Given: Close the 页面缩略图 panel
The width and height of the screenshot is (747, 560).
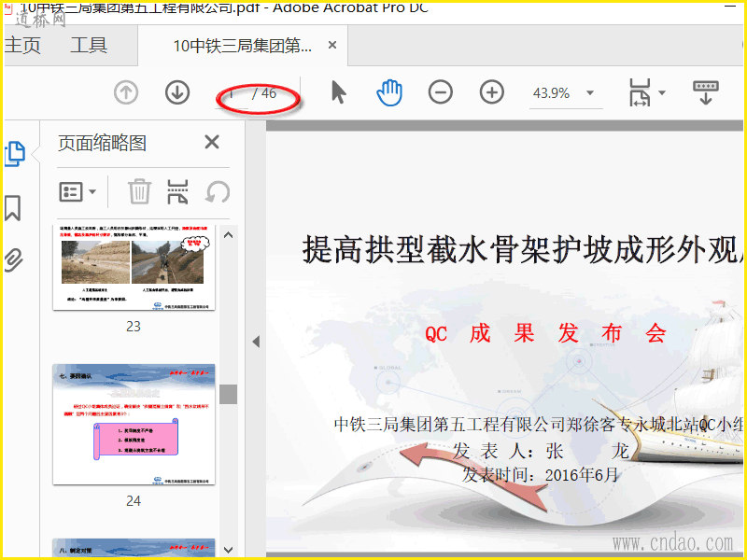Looking at the screenshot, I should 212,142.
